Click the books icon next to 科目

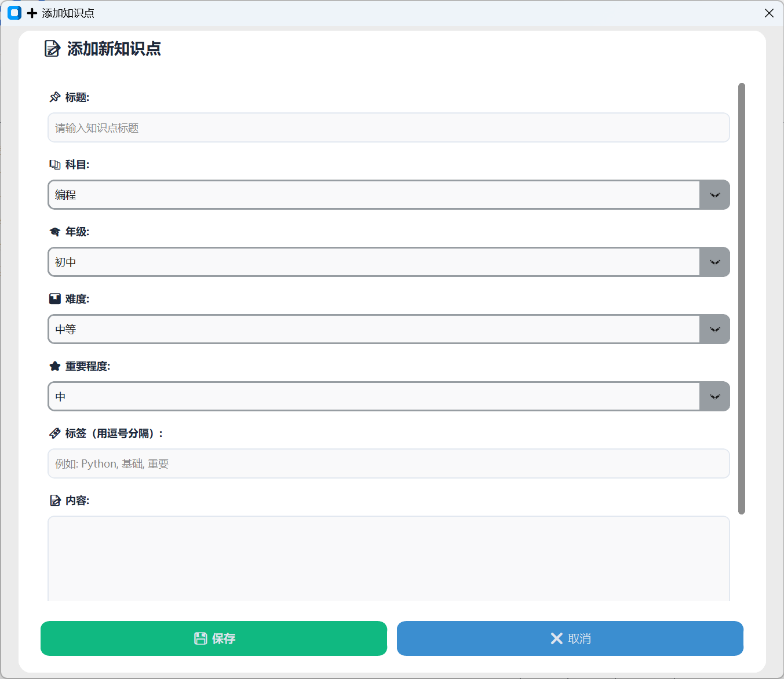(x=55, y=165)
